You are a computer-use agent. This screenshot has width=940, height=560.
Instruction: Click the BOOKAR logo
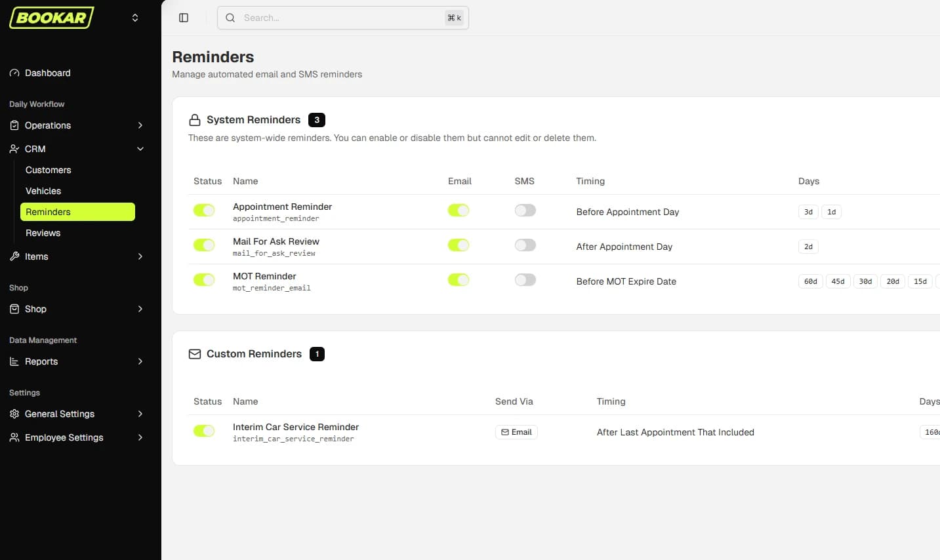(x=51, y=17)
